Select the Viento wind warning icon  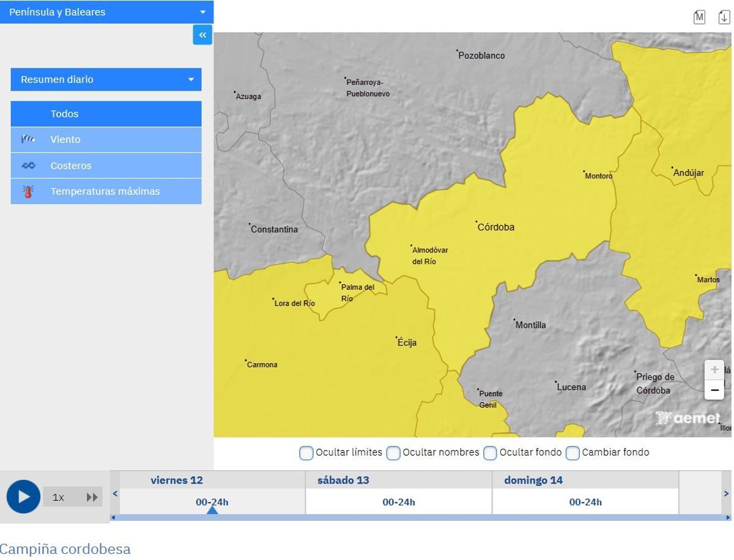point(28,139)
